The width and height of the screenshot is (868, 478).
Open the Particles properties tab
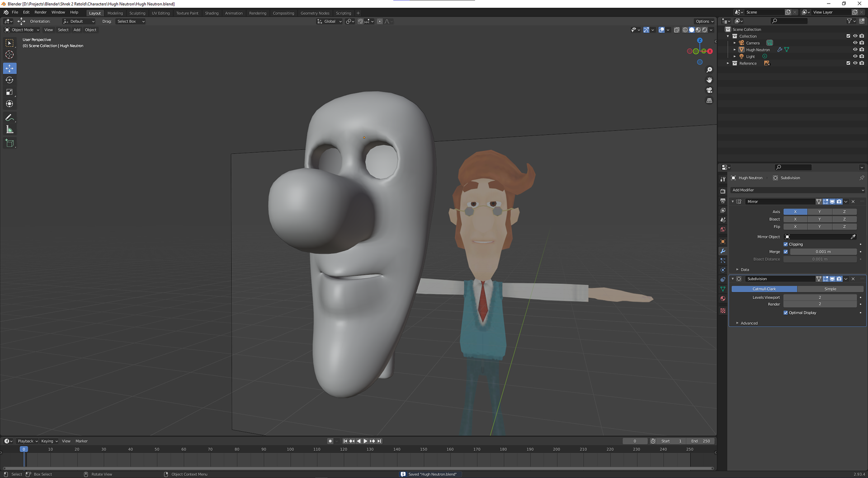point(723,261)
